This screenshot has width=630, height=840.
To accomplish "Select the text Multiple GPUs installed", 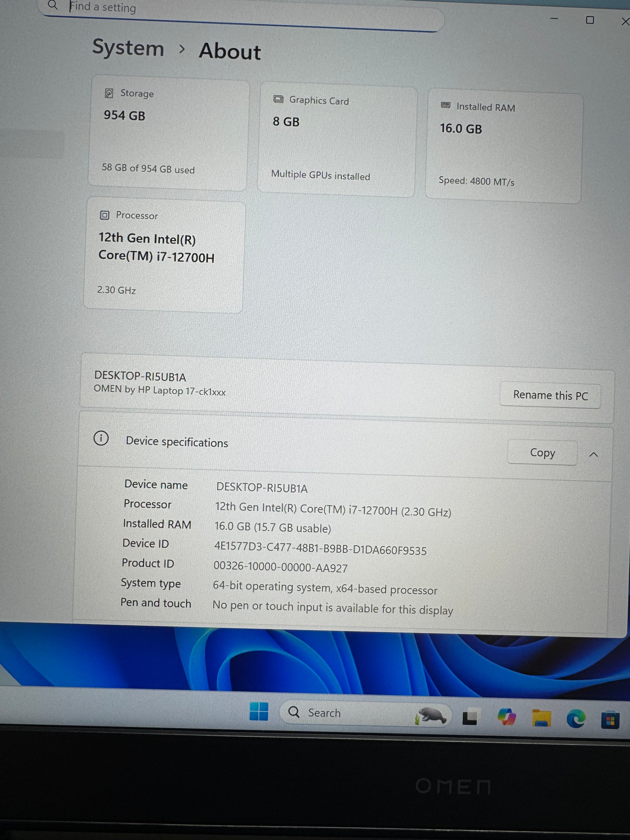I will point(320,175).
